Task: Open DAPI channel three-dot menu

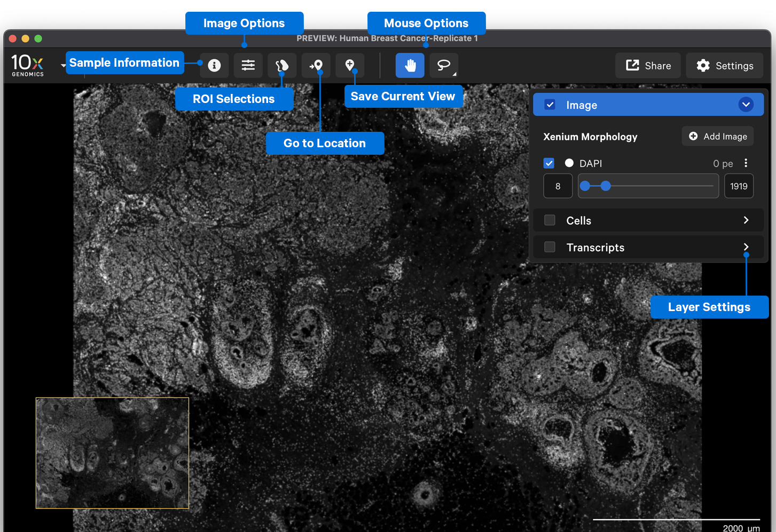Action: (746, 163)
